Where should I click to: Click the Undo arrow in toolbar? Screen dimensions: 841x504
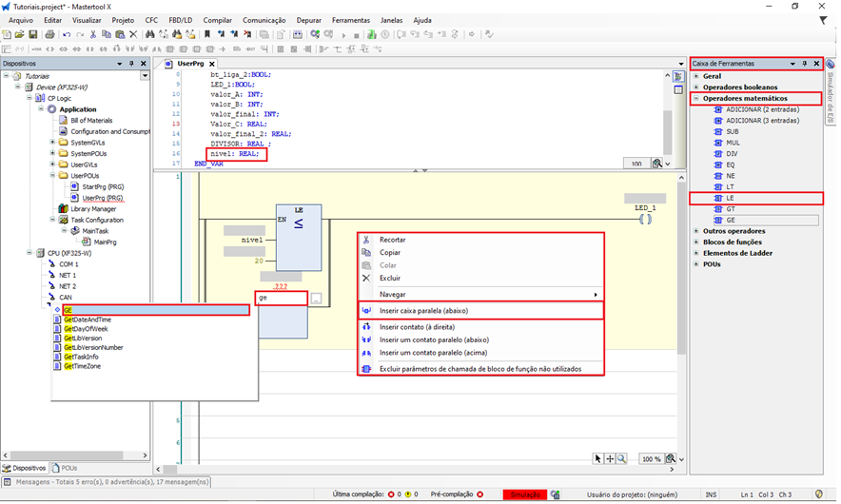[66, 34]
